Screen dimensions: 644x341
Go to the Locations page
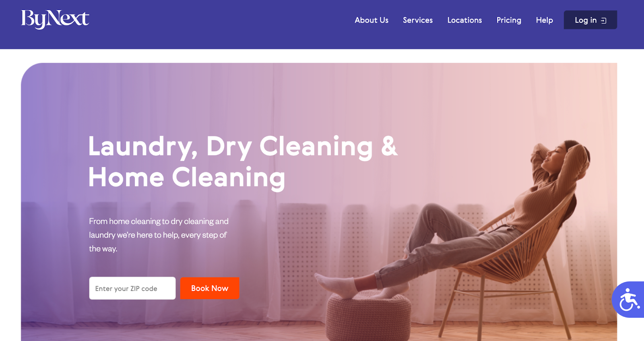pyautogui.click(x=464, y=20)
